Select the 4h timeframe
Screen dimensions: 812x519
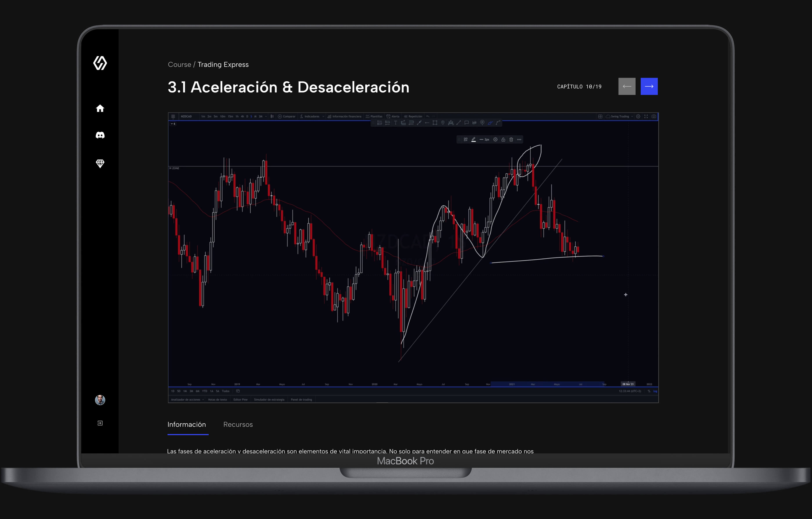242,117
